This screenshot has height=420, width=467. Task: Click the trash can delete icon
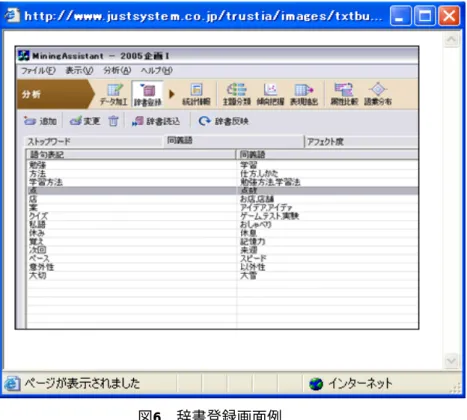113,121
